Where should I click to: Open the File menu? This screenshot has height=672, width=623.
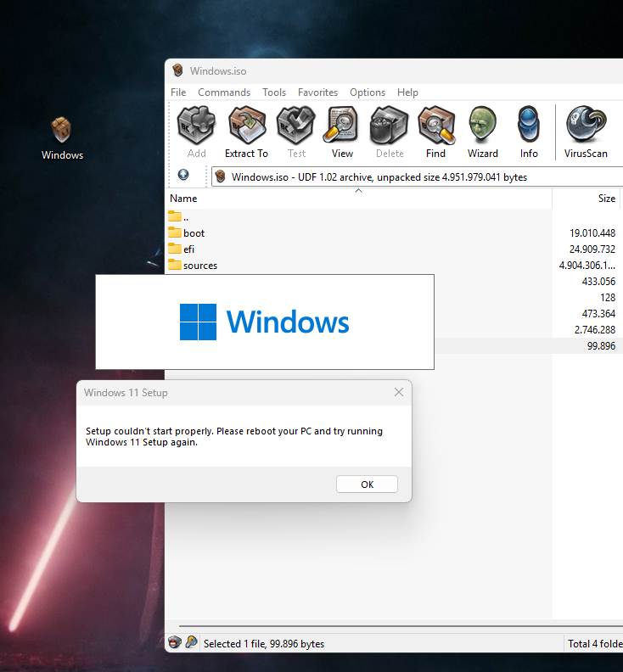click(x=178, y=92)
